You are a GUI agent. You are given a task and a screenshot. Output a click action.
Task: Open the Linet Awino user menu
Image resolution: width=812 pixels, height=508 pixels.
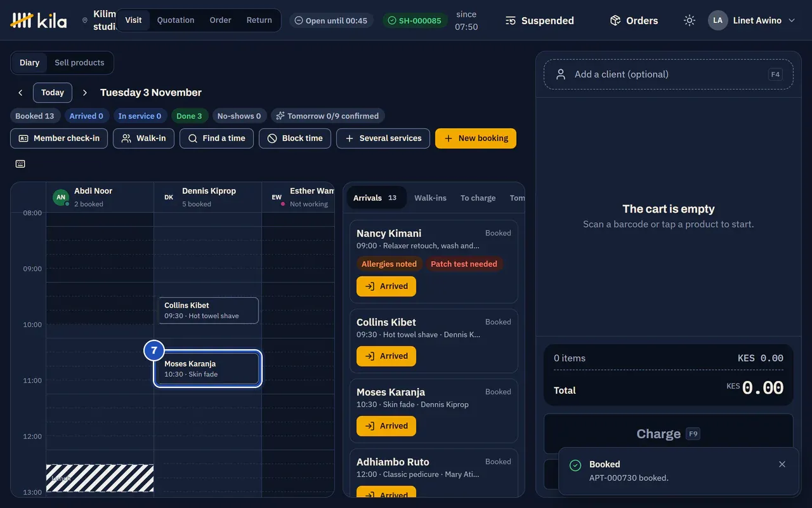(752, 20)
